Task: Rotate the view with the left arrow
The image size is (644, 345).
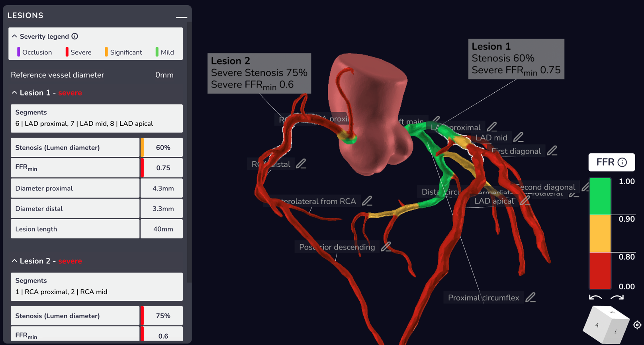Action: pyautogui.click(x=595, y=298)
